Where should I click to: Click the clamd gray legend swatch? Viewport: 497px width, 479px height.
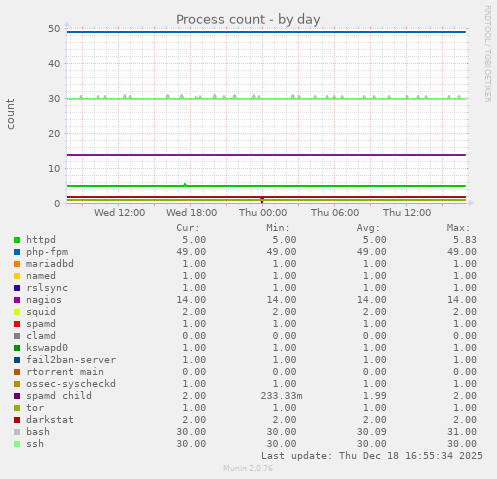[17, 336]
